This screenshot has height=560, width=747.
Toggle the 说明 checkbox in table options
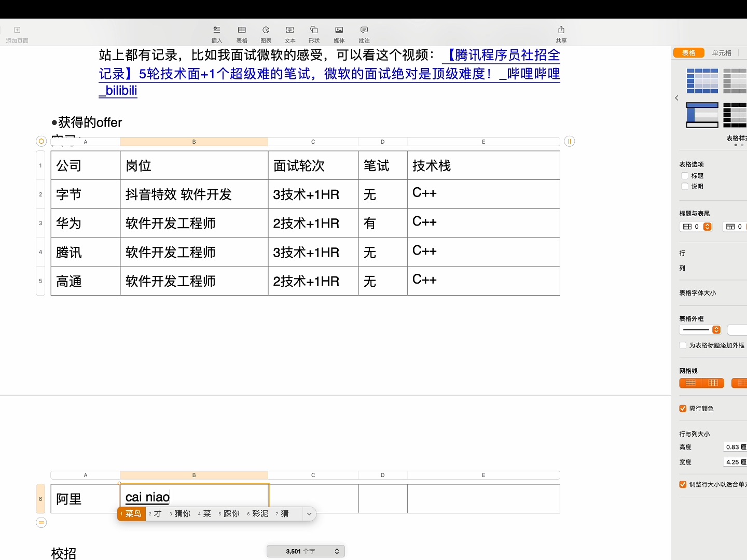[x=685, y=186]
